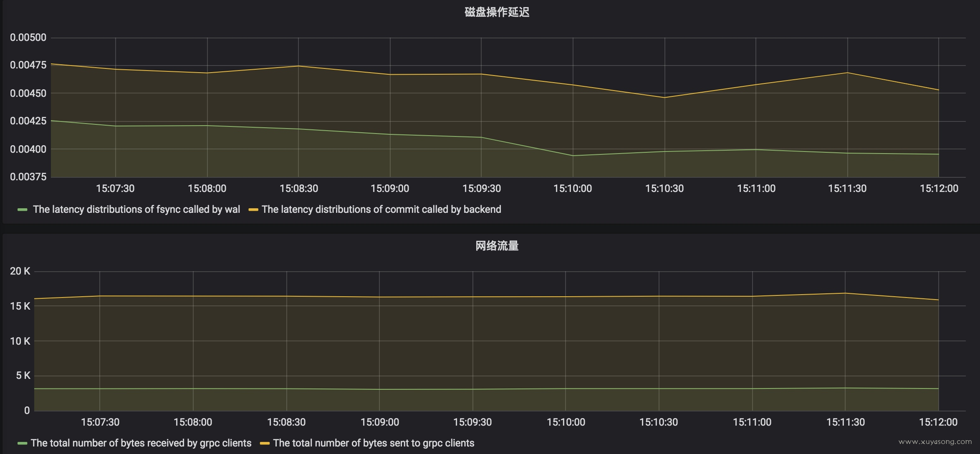Image resolution: width=980 pixels, height=454 pixels.
Task: Click the commit latency dip point at 15:10:30
Action: coord(664,98)
